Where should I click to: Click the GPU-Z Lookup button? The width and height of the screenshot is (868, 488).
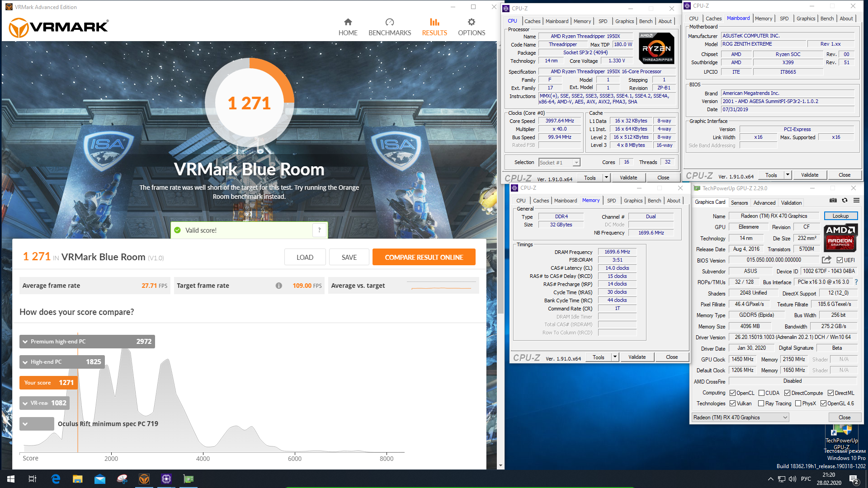[x=840, y=216]
